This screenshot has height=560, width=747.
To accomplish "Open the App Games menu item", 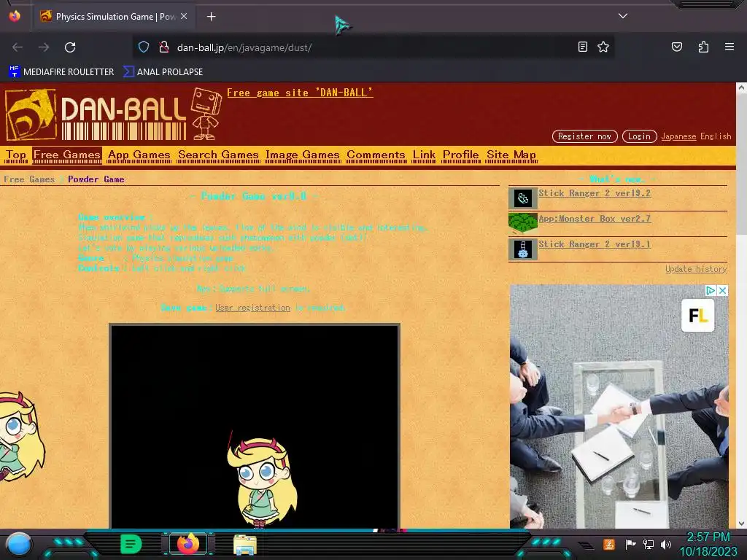I will point(139,155).
